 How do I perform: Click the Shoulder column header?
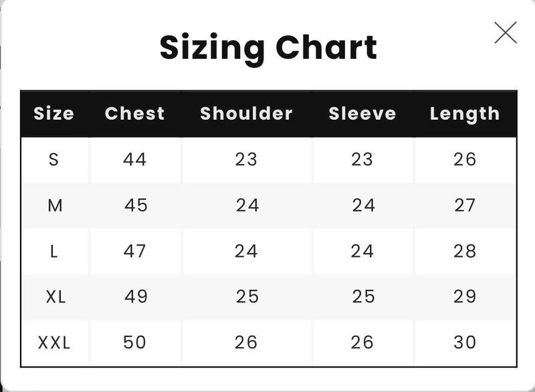pyautogui.click(x=246, y=114)
